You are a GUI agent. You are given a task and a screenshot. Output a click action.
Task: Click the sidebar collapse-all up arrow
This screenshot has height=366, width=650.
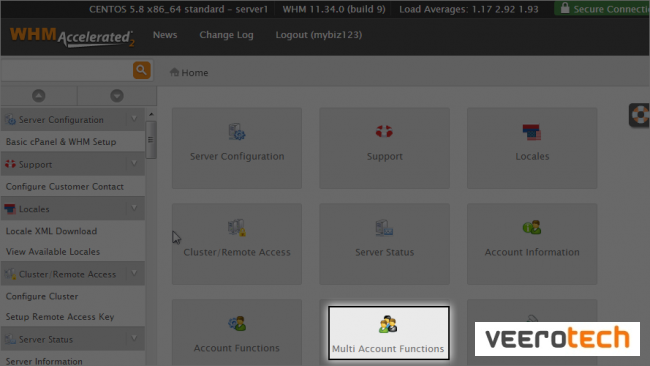tap(39, 96)
